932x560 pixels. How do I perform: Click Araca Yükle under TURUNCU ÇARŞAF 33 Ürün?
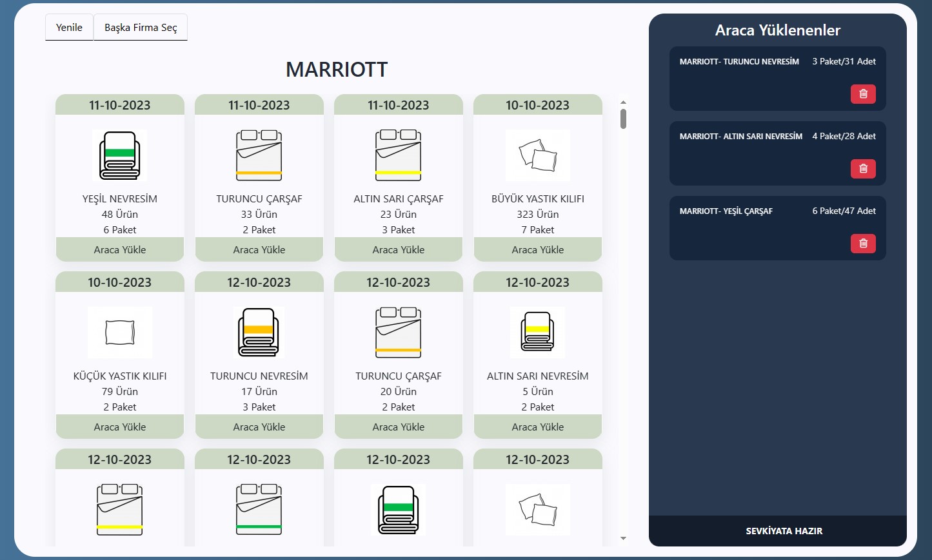click(x=259, y=249)
